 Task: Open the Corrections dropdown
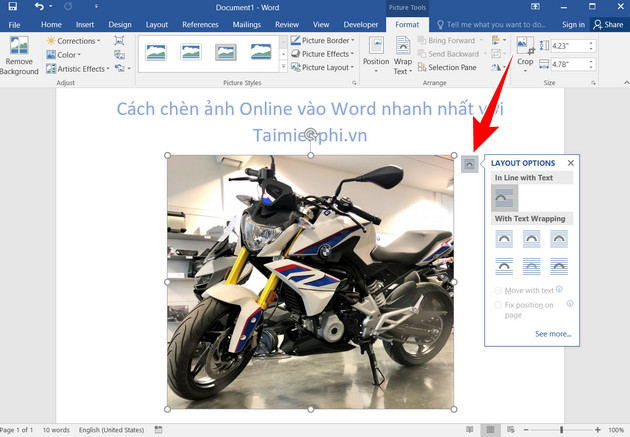73,41
